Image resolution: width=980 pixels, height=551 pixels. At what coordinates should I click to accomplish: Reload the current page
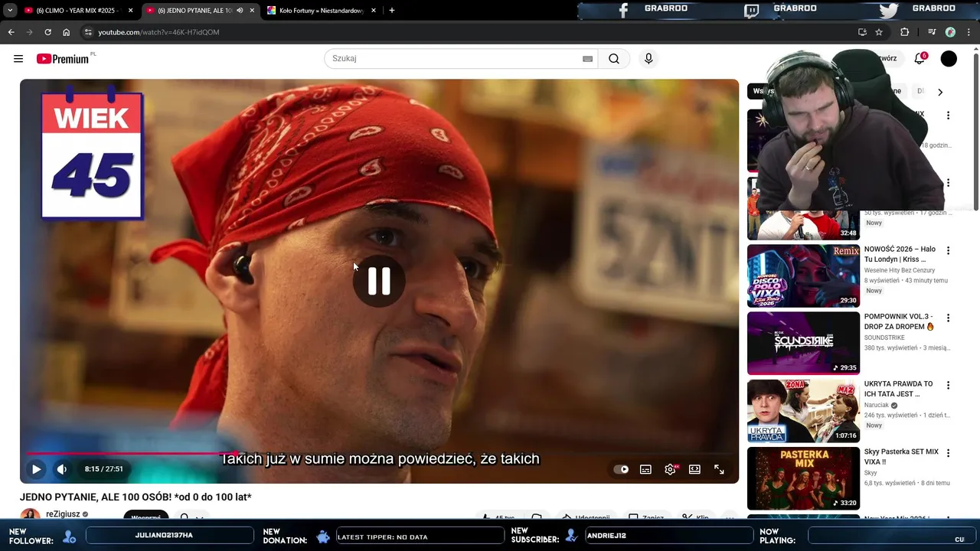(47, 32)
